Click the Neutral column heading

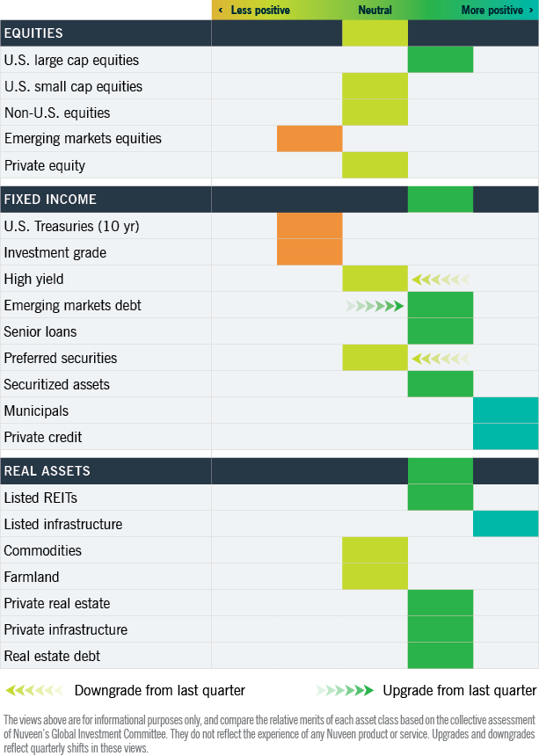[x=375, y=11]
